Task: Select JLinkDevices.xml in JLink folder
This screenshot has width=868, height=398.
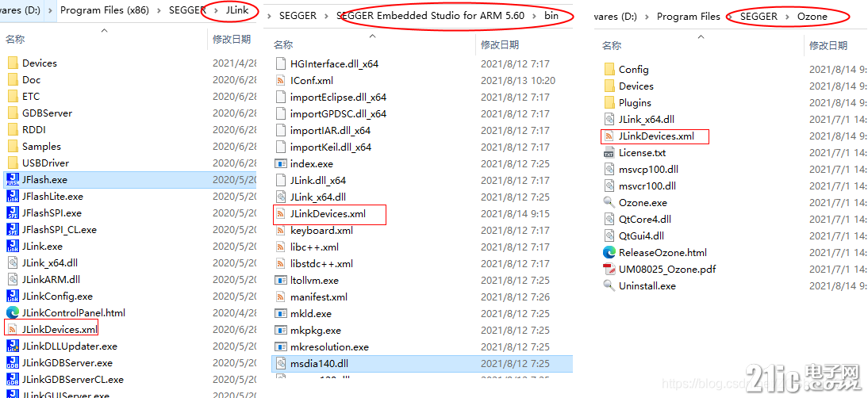Action: (60, 330)
